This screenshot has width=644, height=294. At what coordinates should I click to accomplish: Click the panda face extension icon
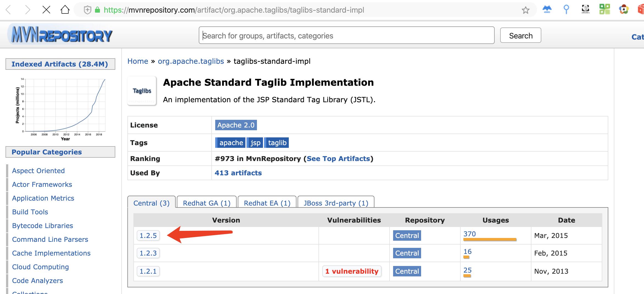(585, 10)
